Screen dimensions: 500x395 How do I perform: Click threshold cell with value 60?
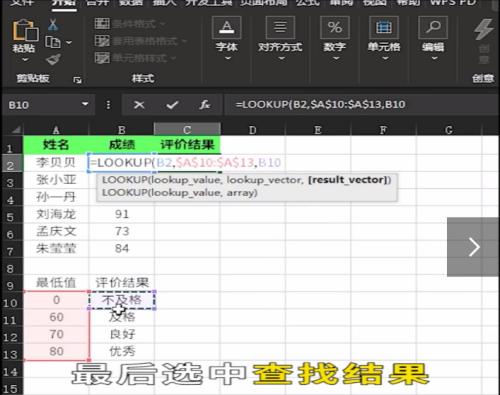click(56, 317)
